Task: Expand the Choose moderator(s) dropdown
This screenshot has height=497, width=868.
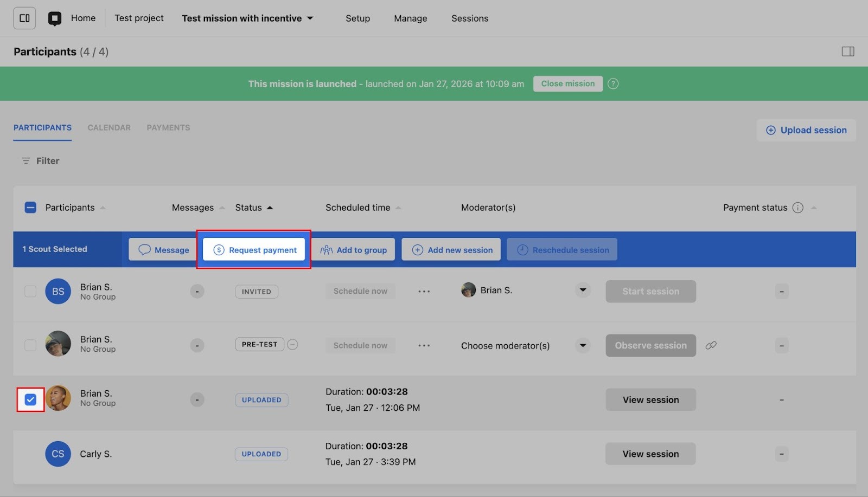Action: pos(583,345)
